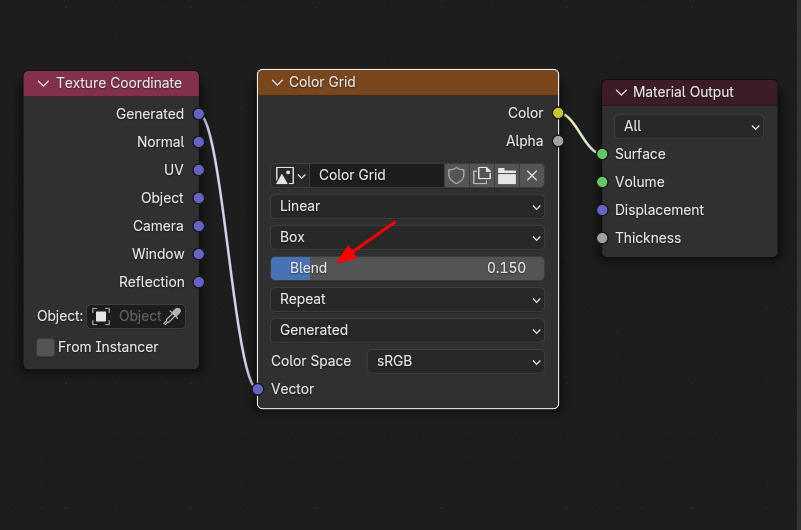Open the image browse dropdown icon
Screen dimensions: 801x530
click(290, 176)
